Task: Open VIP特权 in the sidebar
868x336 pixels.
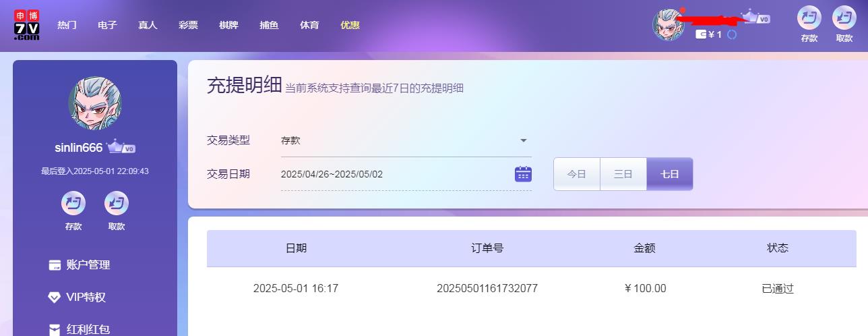Action: pos(77,298)
